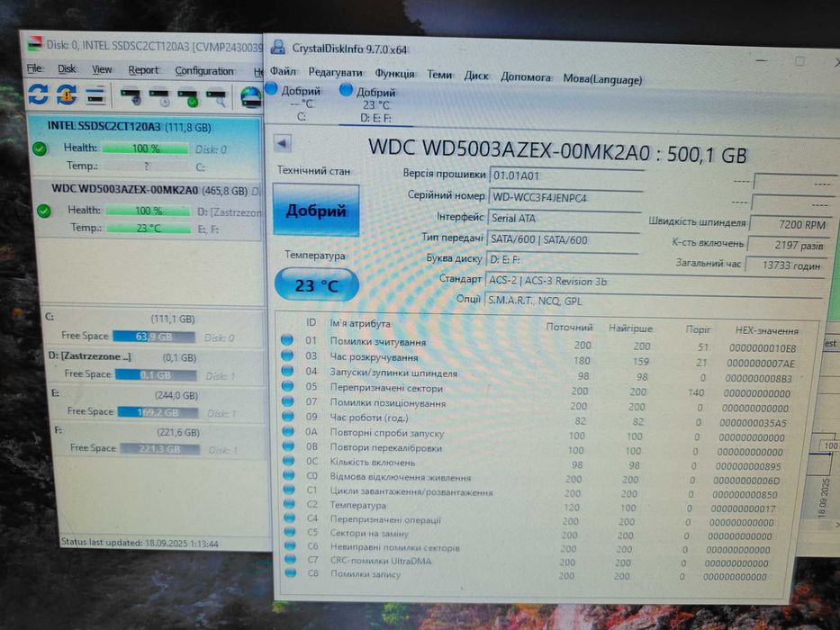Click the 7200 RPM spindle speed field
This screenshot has width=840, height=630.
(790, 224)
